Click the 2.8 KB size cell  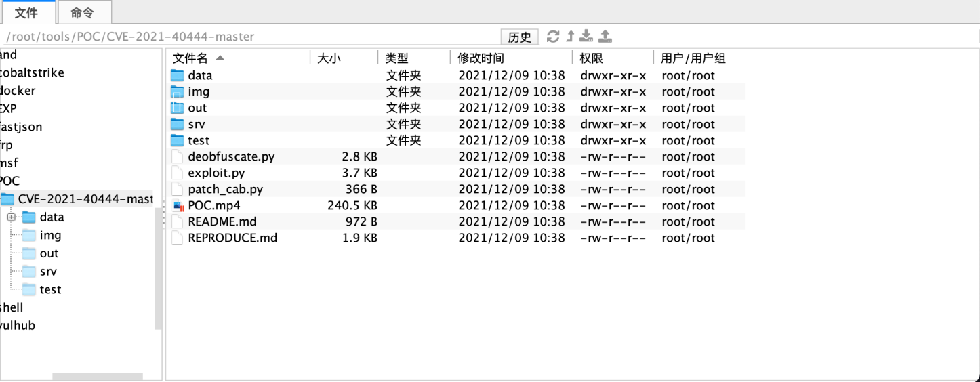pos(359,156)
